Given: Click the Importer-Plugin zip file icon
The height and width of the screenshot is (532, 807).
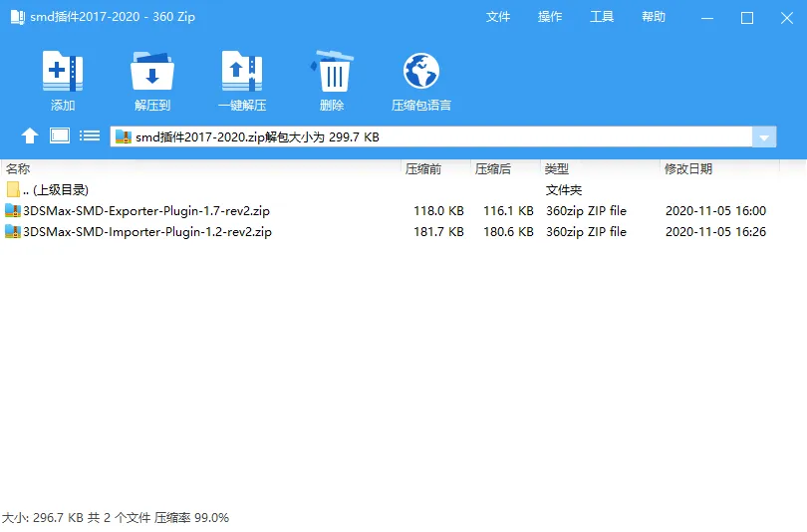Looking at the screenshot, I should click(13, 231).
